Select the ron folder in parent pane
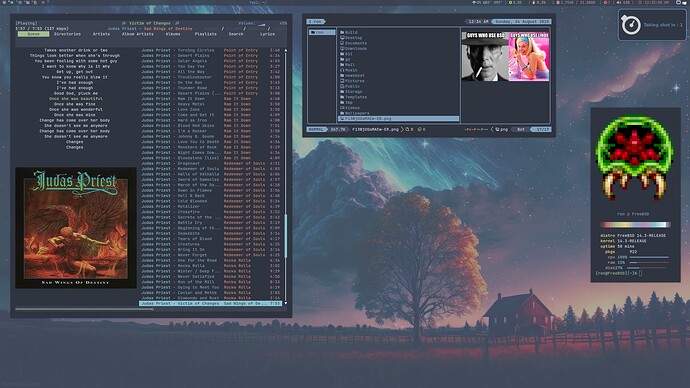This screenshot has width=690, height=388. pyautogui.click(x=322, y=32)
